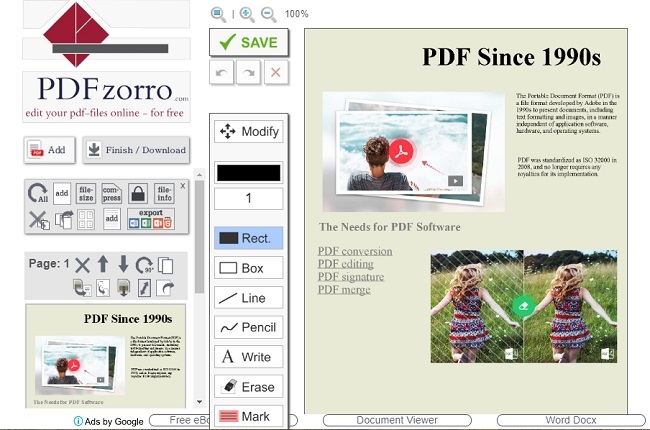The width and height of the screenshot is (650, 430).
Task: Click the line width input field
Action: (248, 199)
